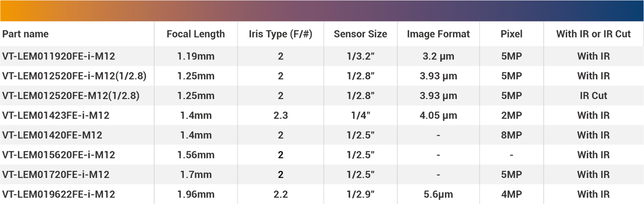The width and height of the screenshot is (644, 204).
Task: Click the Focal Length column header
Action: click(x=196, y=34)
